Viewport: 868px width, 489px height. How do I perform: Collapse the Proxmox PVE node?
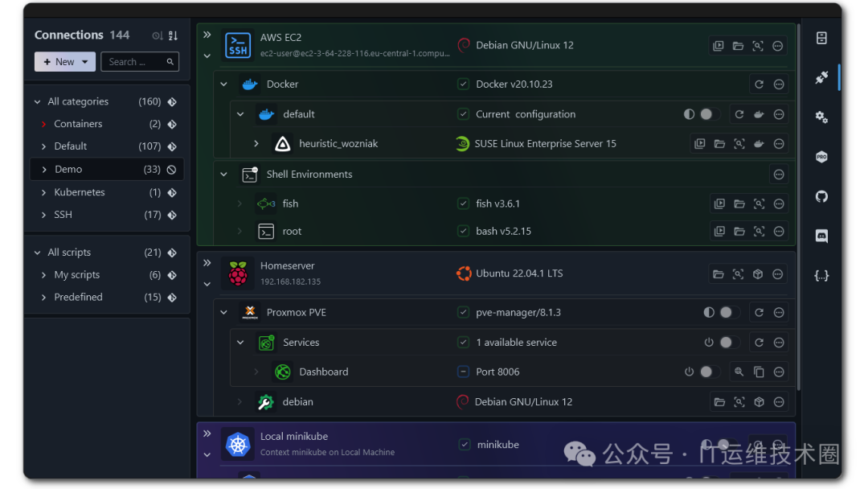pos(223,313)
